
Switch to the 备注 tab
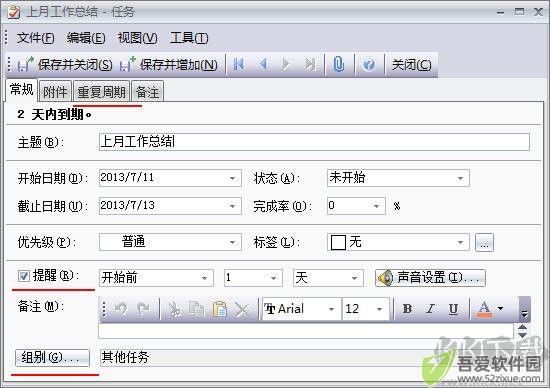pos(147,92)
